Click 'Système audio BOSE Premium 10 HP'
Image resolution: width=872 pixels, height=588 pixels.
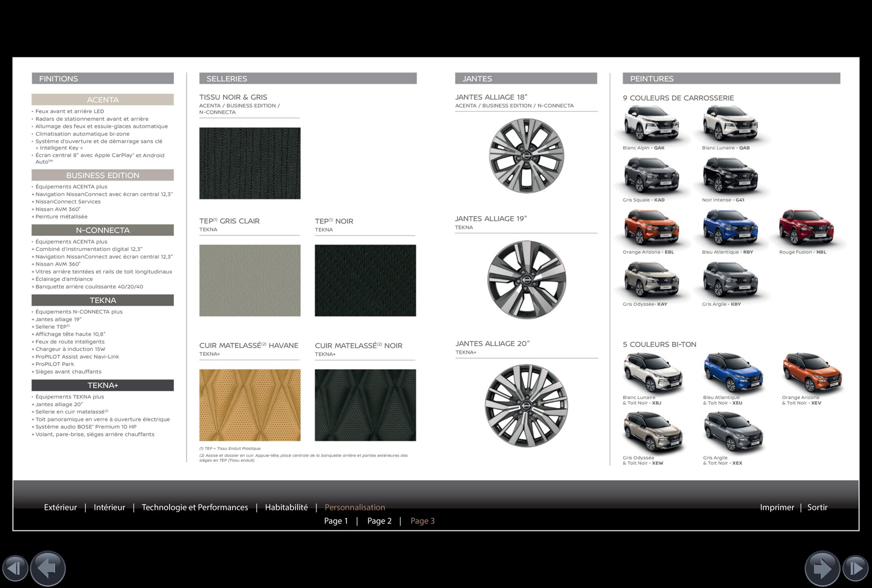click(x=84, y=427)
